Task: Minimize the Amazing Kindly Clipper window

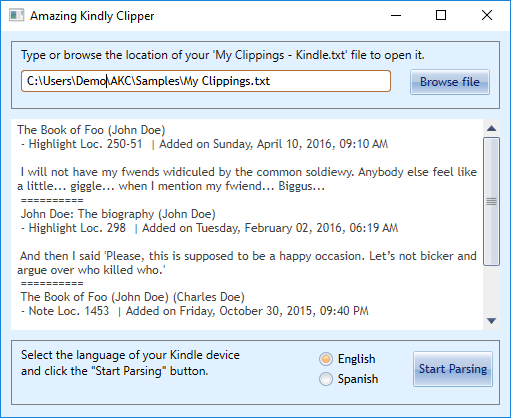Action: click(x=396, y=15)
